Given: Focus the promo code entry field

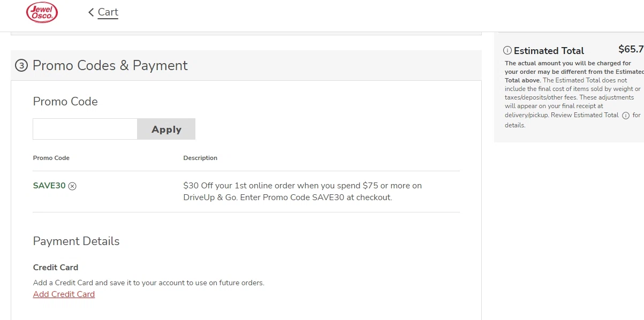Looking at the screenshot, I should [x=85, y=129].
